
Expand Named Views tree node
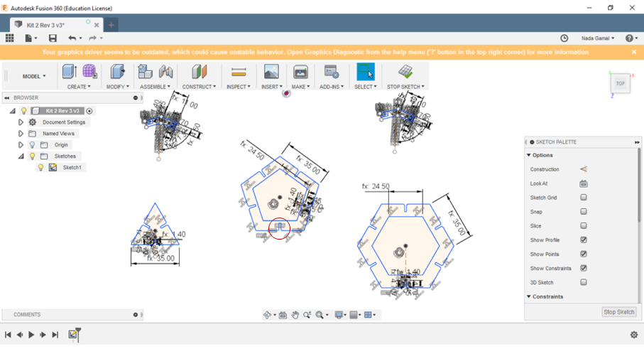click(x=21, y=134)
